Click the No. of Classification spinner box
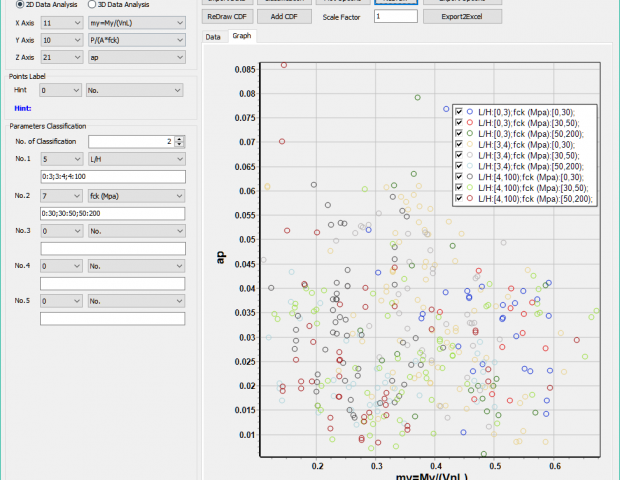Screen dimensions: 620x480 tap(130, 141)
